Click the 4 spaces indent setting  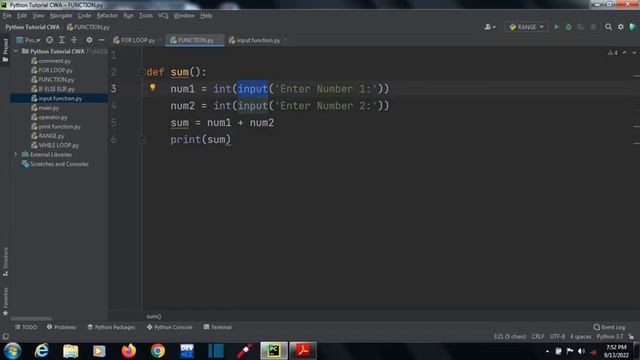[x=580, y=337]
